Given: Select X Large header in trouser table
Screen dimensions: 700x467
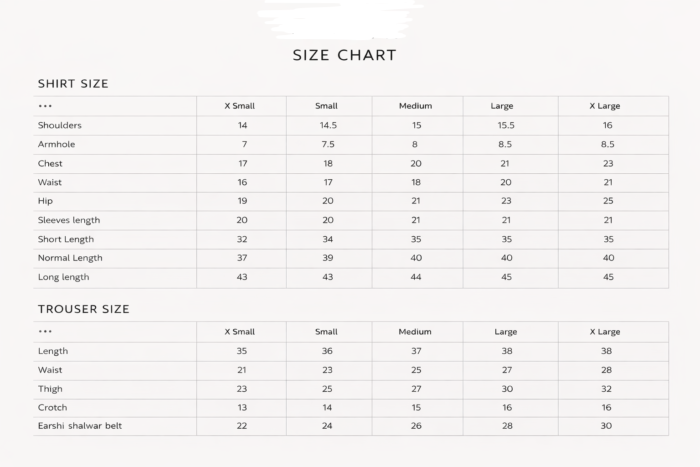Looking at the screenshot, I should pos(604,332).
